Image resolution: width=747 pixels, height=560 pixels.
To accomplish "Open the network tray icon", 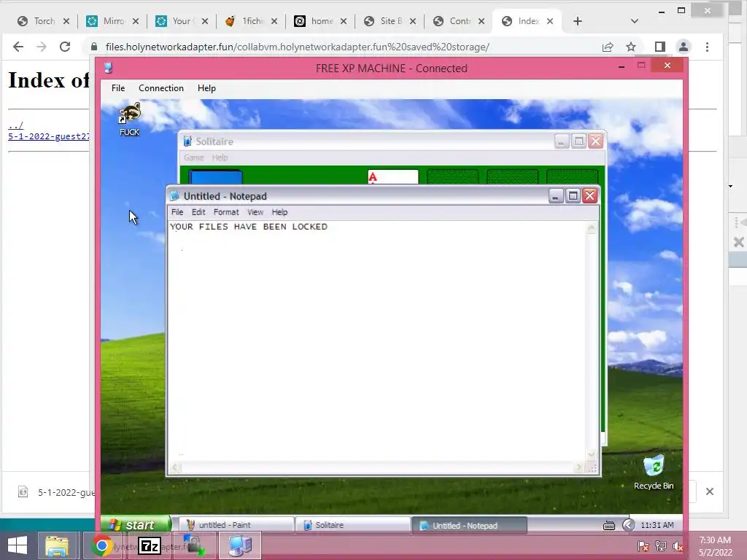I will point(660,546).
